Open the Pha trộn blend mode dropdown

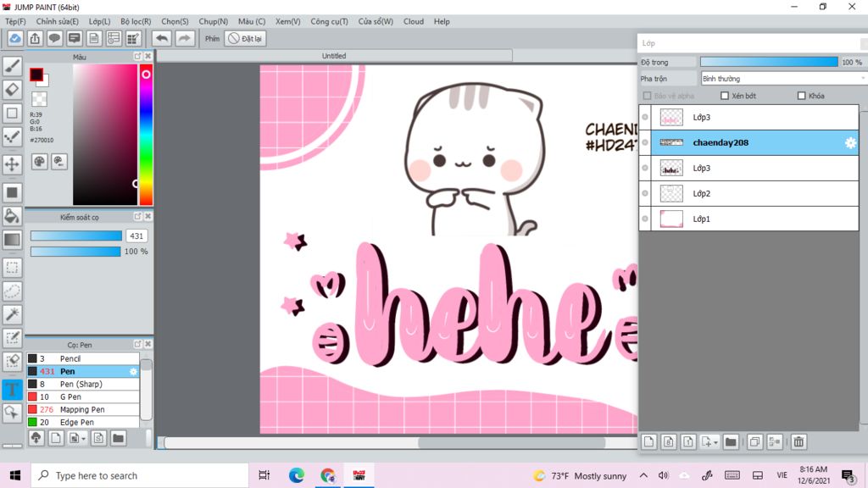[x=782, y=79]
